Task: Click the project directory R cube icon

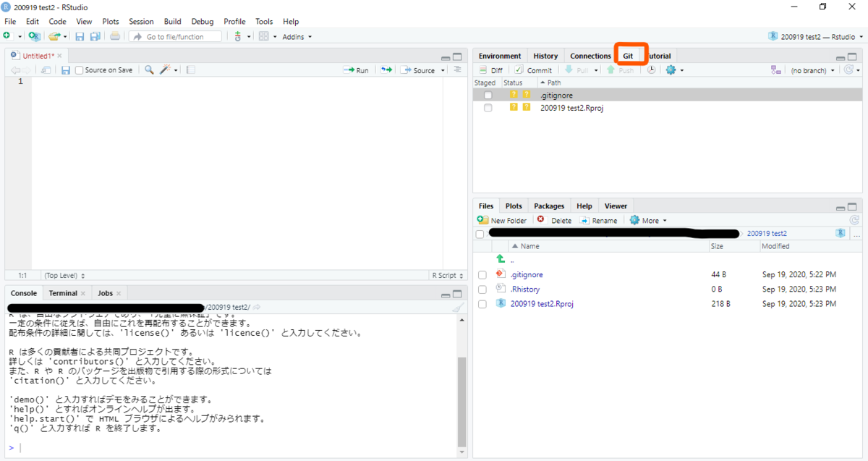Action: click(x=841, y=234)
